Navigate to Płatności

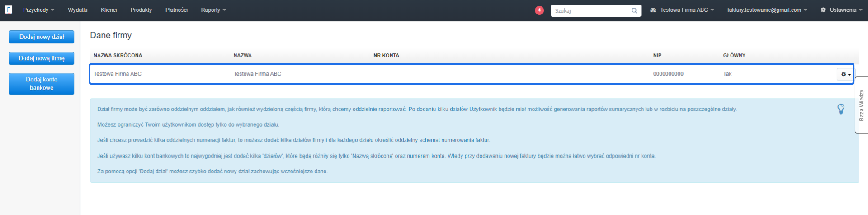(x=176, y=10)
